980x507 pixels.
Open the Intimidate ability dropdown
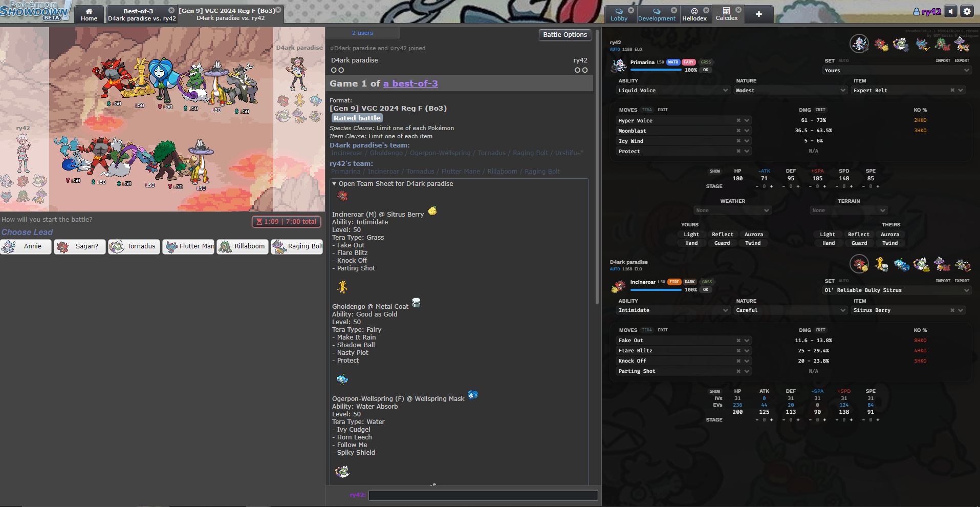[673, 310]
